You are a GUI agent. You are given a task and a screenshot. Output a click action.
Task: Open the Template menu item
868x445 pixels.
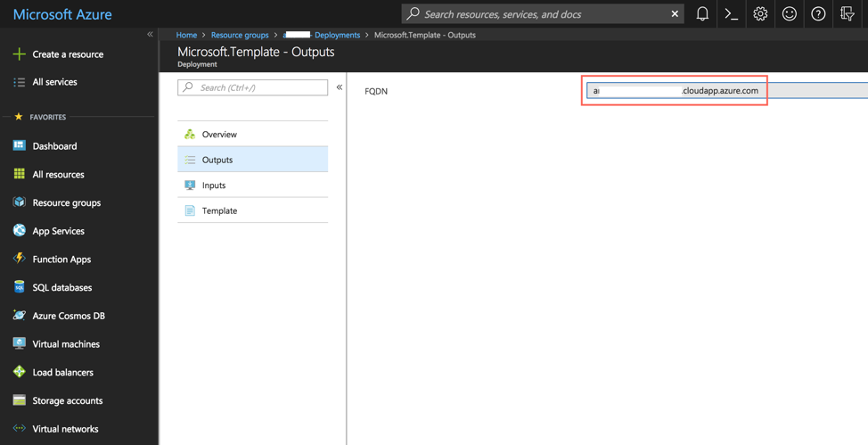coord(219,210)
